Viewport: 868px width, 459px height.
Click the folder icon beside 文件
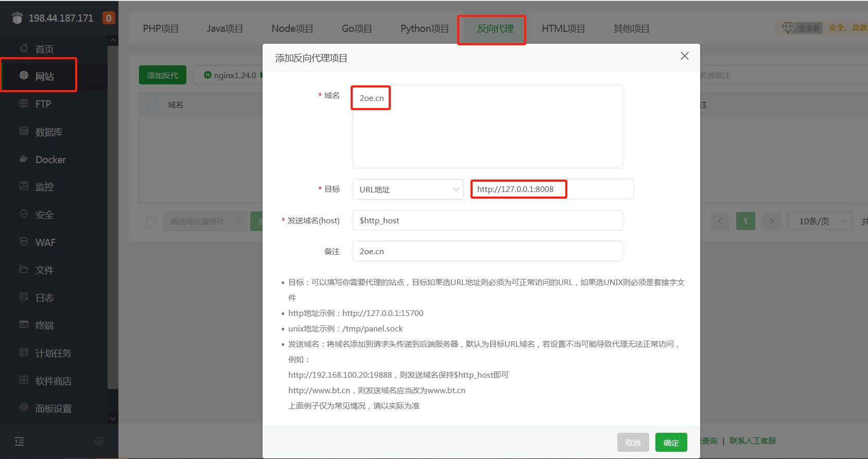click(x=24, y=270)
